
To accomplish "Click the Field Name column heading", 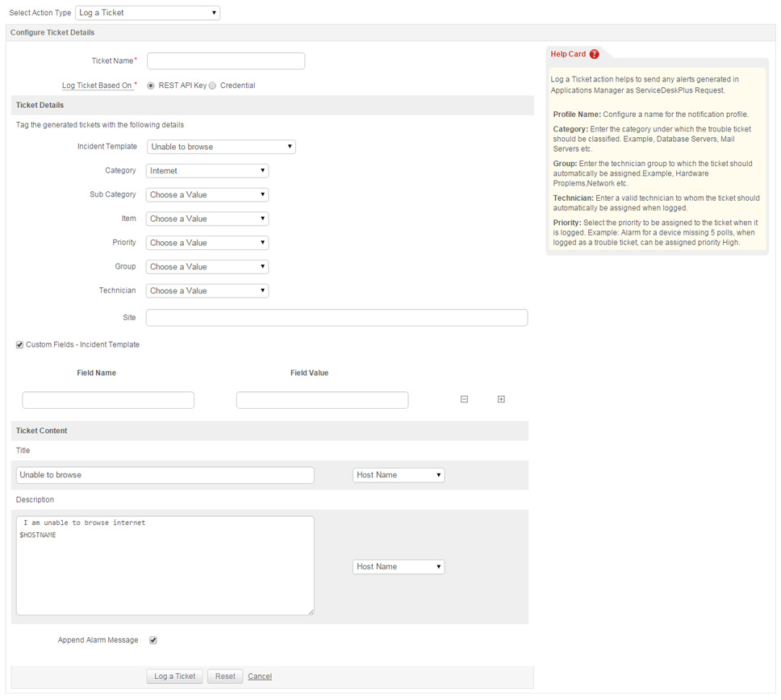I will (x=96, y=373).
